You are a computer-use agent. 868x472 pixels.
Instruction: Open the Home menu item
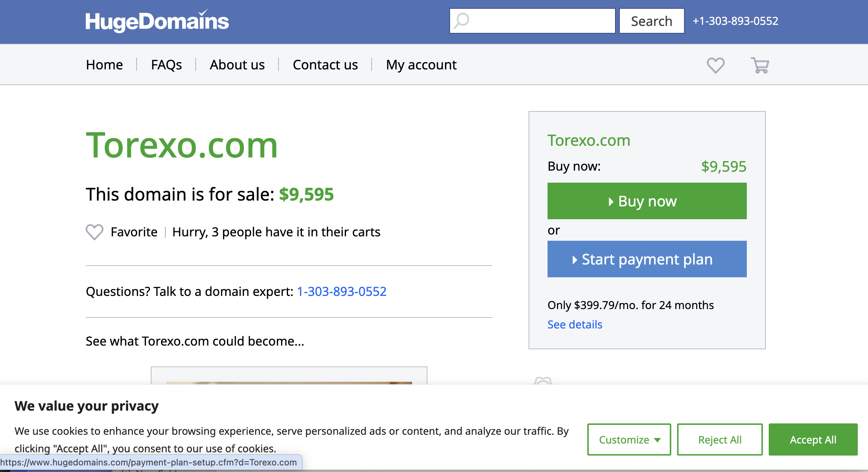tap(104, 65)
